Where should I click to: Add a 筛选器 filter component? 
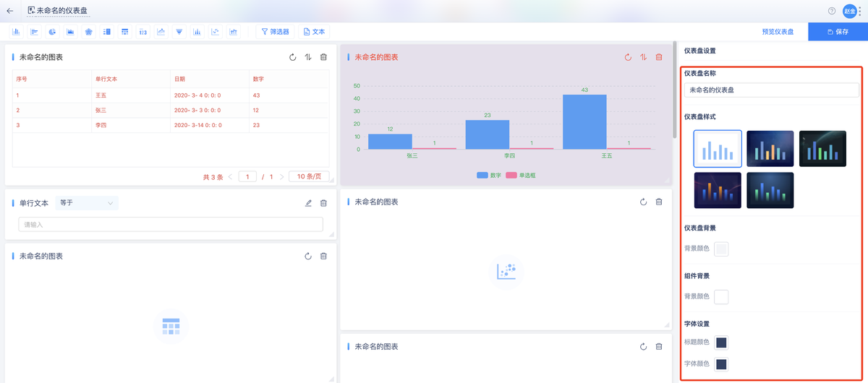pyautogui.click(x=275, y=32)
